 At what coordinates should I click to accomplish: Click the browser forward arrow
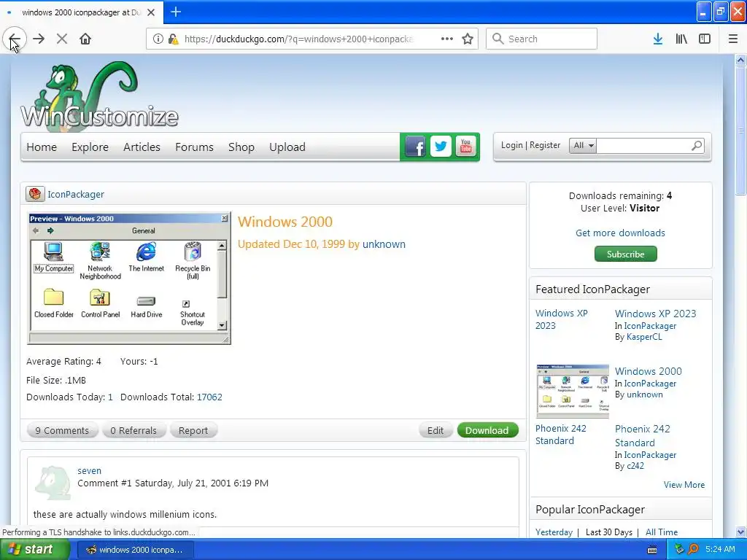point(39,39)
